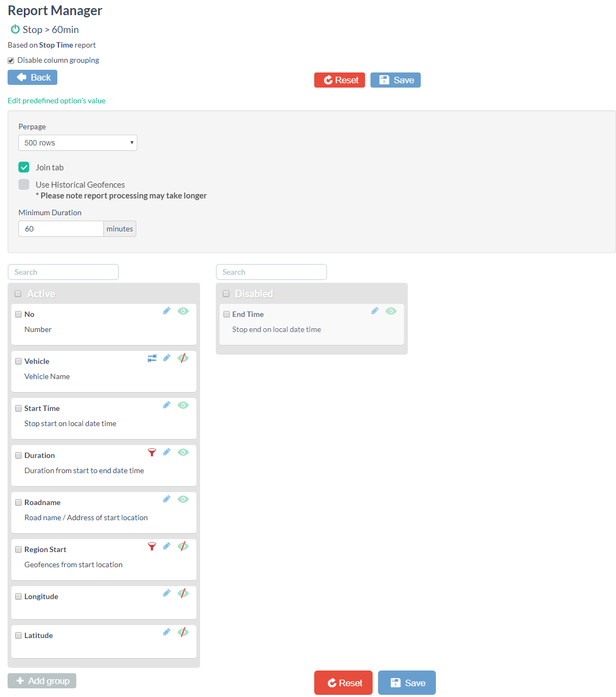Click the filter icon on Region Start
The height and width of the screenshot is (697, 616).
pyautogui.click(x=152, y=546)
